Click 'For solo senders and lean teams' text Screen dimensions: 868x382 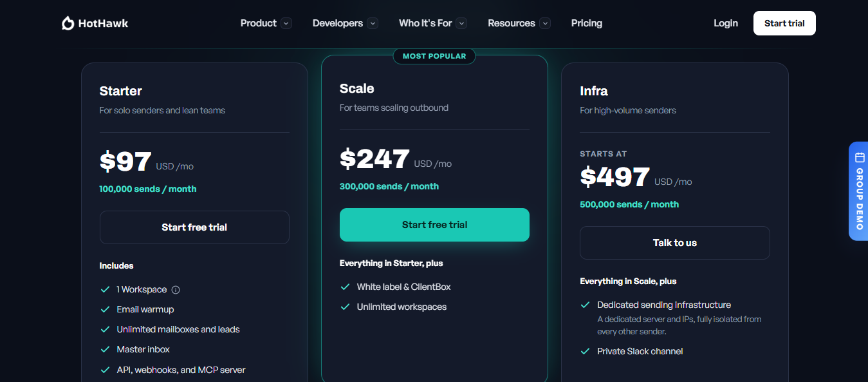pyautogui.click(x=162, y=110)
